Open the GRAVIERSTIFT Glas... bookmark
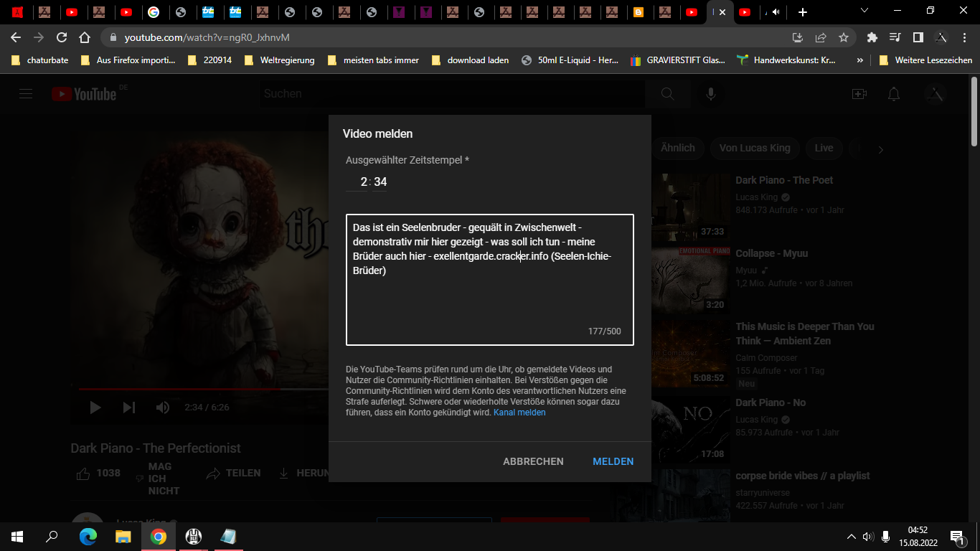The image size is (980, 551). pos(678,60)
